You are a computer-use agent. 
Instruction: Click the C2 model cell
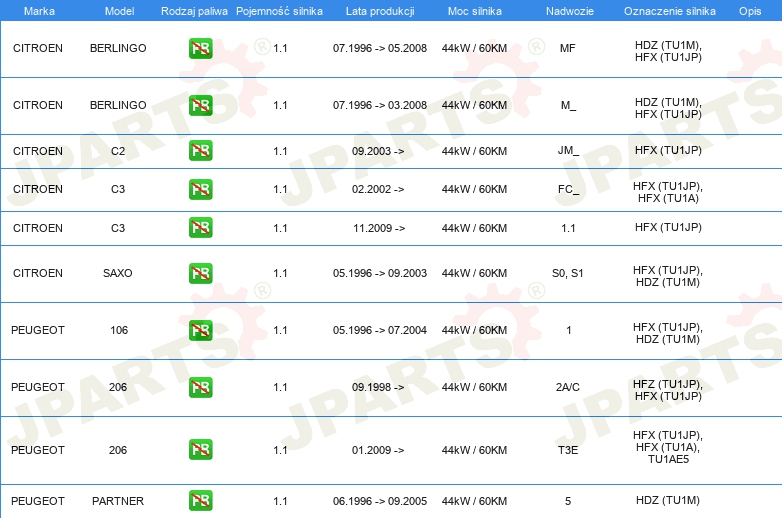point(118,151)
